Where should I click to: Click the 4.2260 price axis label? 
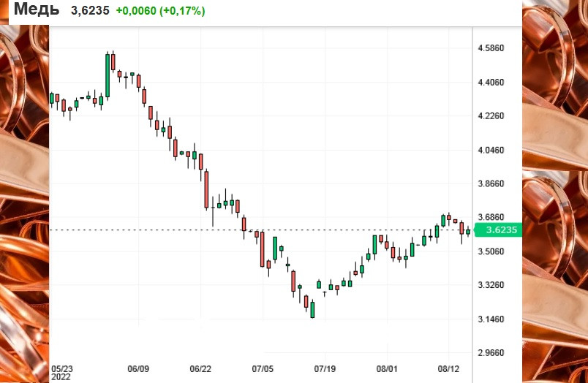coord(491,116)
